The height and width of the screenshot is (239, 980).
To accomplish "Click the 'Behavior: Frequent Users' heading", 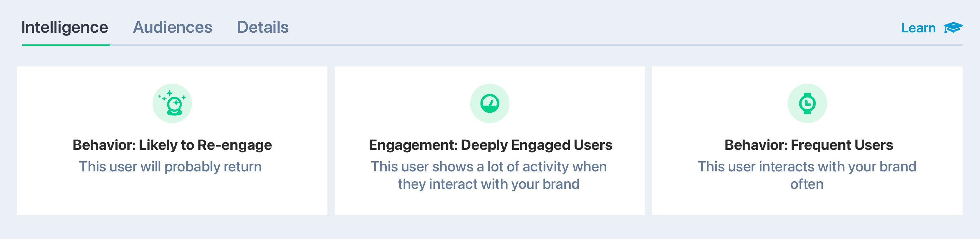I will 808,145.
